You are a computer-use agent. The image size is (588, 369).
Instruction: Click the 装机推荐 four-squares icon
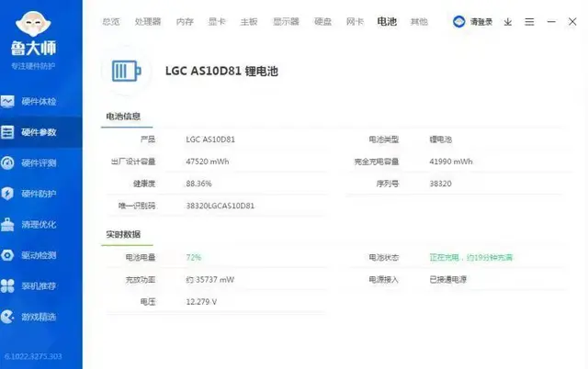click(7, 285)
